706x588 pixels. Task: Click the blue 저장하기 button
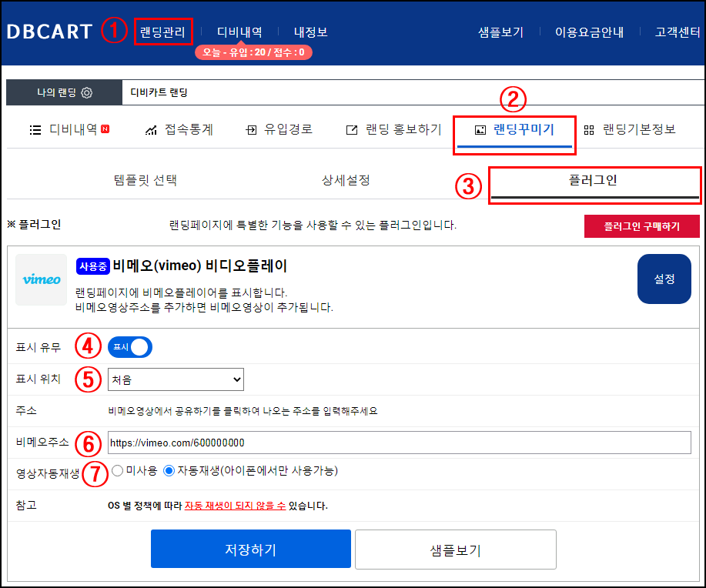coord(250,550)
